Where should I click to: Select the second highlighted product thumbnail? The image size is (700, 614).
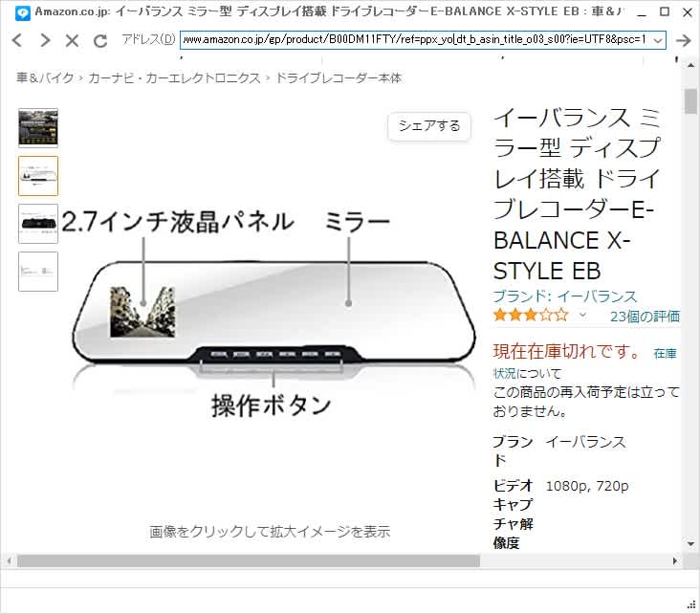pos(38,176)
